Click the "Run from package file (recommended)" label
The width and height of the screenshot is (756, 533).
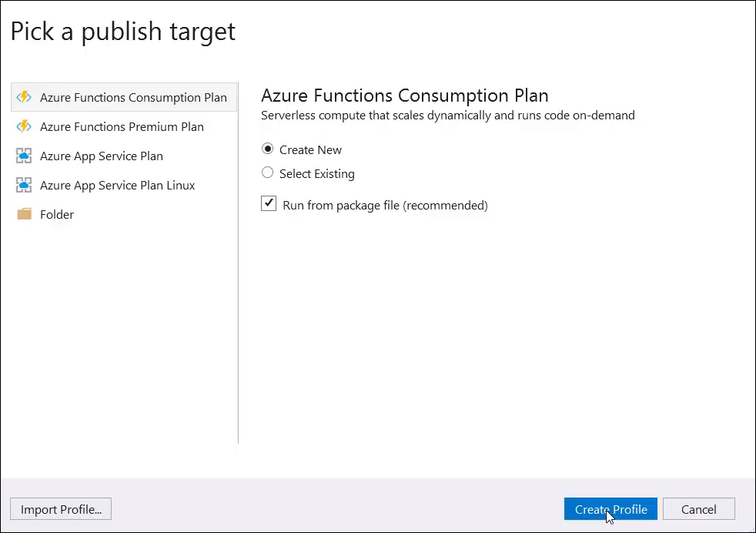coord(385,206)
